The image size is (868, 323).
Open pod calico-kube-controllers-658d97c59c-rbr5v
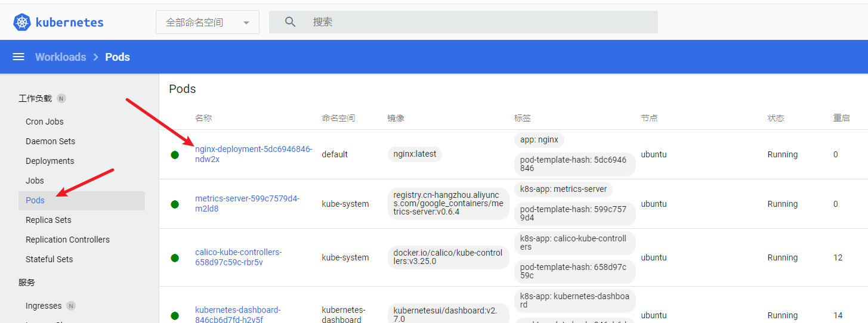click(239, 257)
